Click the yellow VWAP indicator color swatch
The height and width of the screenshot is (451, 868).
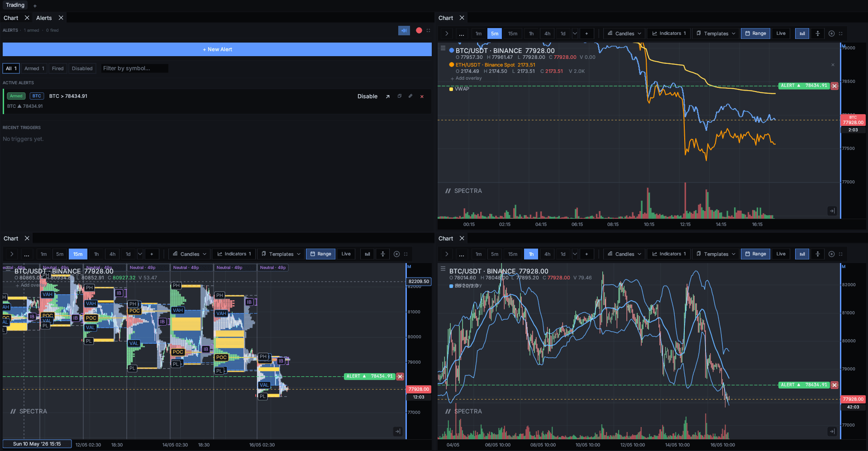point(451,89)
